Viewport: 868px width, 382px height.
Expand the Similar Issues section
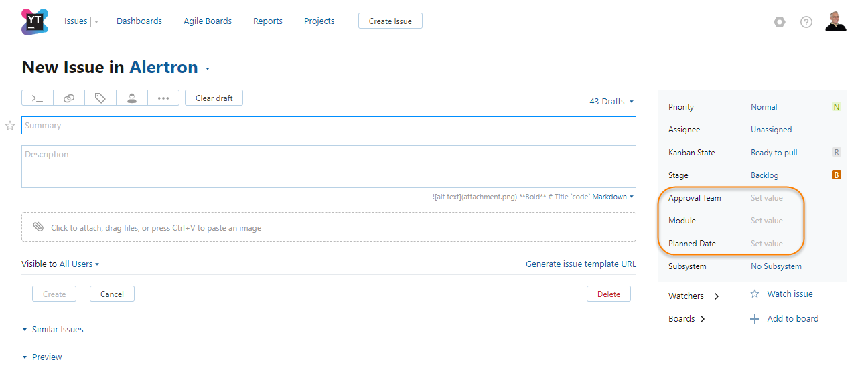tap(53, 330)
